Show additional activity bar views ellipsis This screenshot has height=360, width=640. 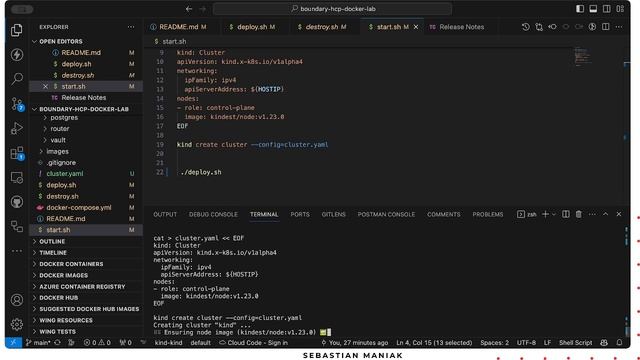17,251
